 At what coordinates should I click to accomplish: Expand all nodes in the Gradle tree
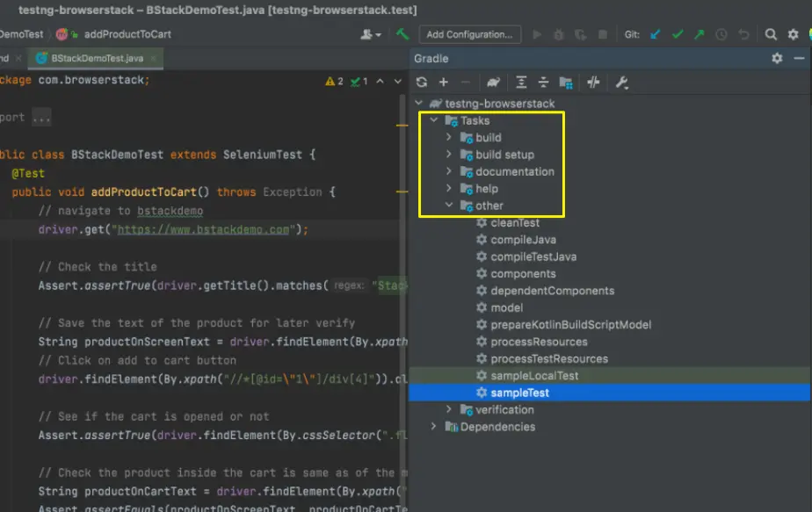tap(521, 82)
